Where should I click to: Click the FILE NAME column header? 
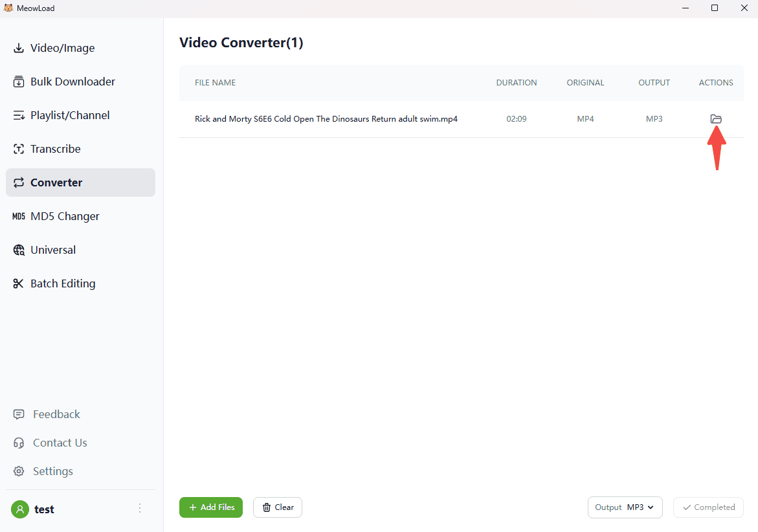tap(215, 83)
